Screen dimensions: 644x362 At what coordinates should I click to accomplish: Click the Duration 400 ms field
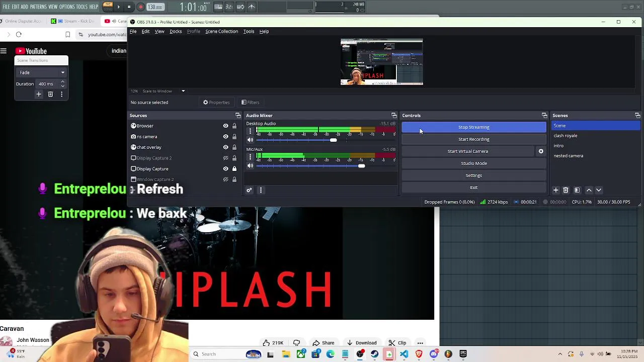[49, 84]
